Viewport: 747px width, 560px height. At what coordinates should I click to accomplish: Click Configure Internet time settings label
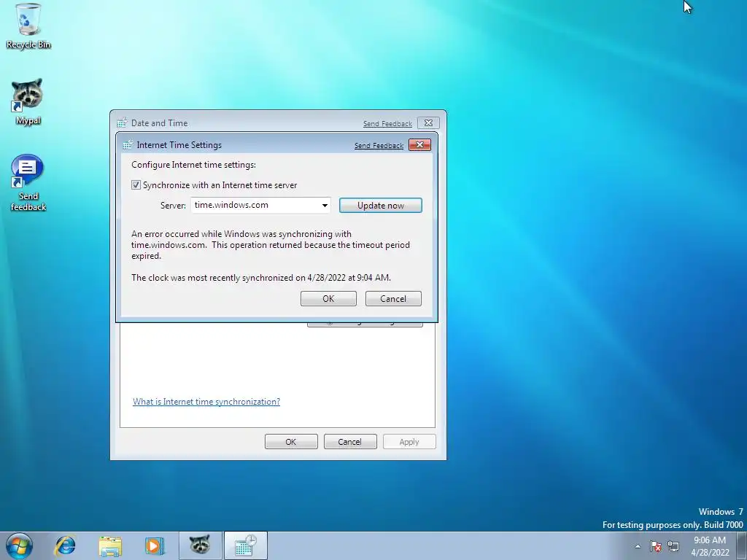tap(193, 165)
